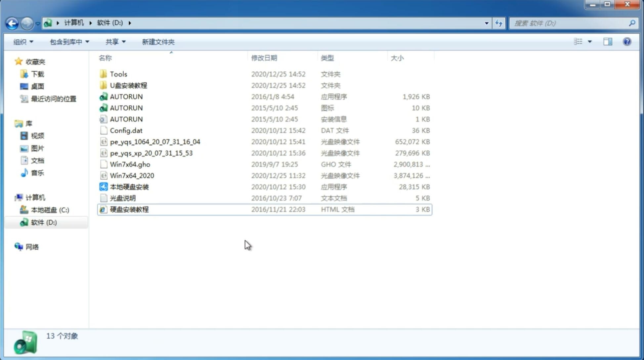Screen dimensions: 644x360
Task: Select 软件 (D:) drive in sidebar
Action: pyautogui.click(x=43, y=222)
